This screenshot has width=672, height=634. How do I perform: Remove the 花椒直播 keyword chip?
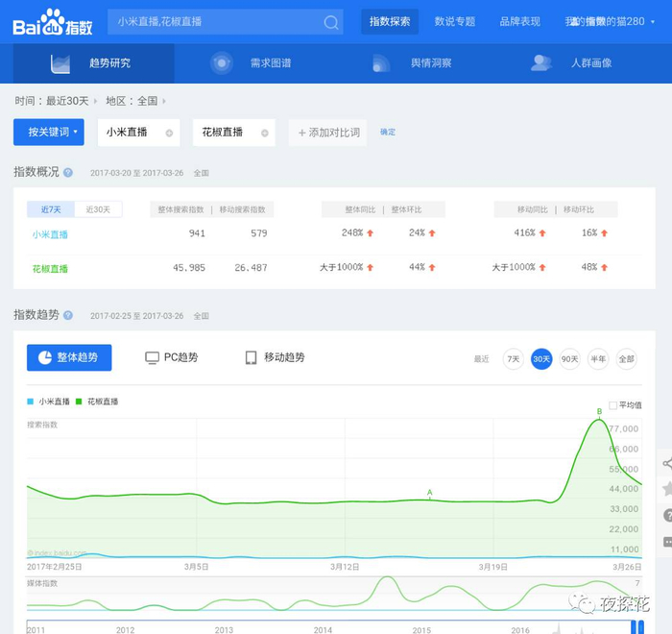[x=265, y=133]
